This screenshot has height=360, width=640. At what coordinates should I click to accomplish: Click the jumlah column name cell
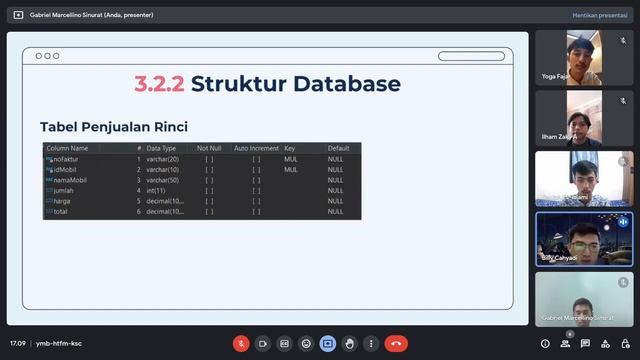(x=63, y=191)
